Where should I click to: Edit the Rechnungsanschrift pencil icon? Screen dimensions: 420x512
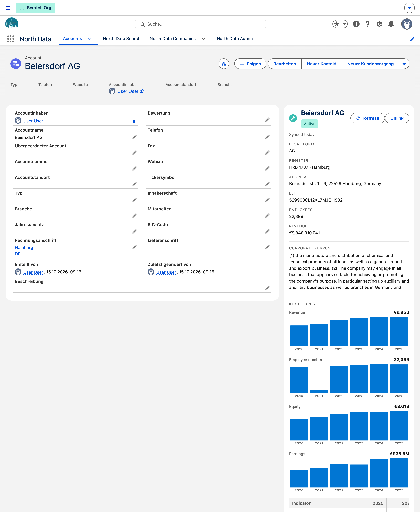pyautogui.click(x=135, y=247)
